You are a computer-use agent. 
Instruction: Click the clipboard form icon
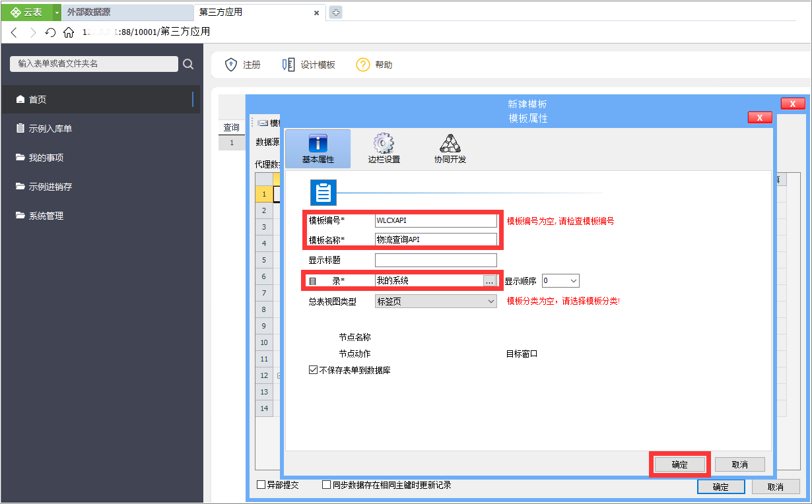click(x=323, y=192)
